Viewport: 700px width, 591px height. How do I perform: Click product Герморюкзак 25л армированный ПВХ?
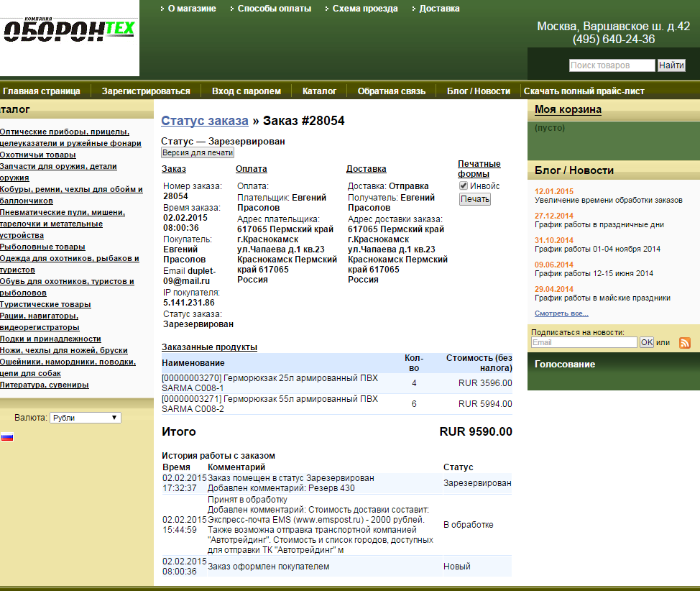click(x=270, y=383)
